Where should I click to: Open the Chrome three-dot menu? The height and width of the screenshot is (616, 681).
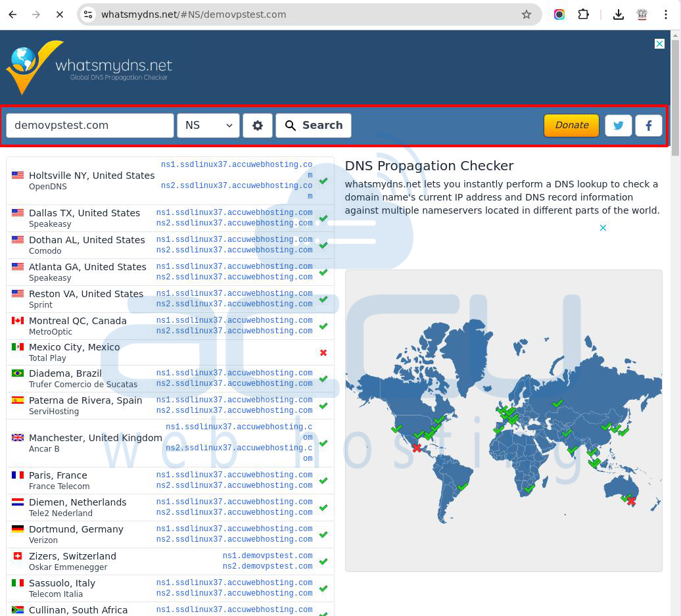click(x=666, y=14)
